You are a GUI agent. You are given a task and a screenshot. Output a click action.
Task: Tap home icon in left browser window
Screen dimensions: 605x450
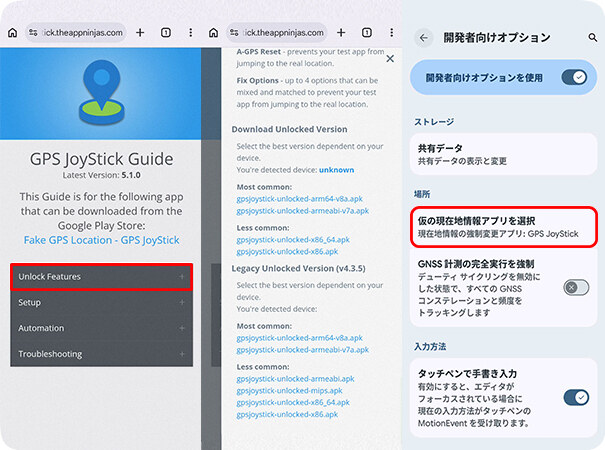(12, 33)
